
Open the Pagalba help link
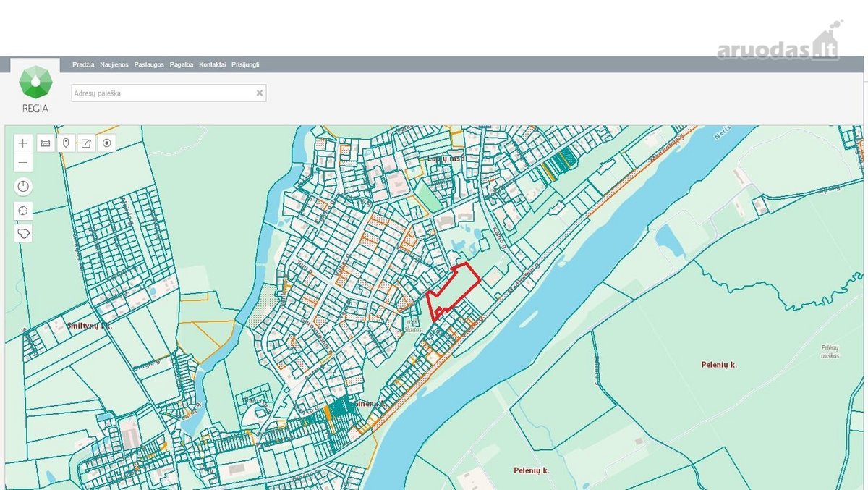click(x=182, y=64)
